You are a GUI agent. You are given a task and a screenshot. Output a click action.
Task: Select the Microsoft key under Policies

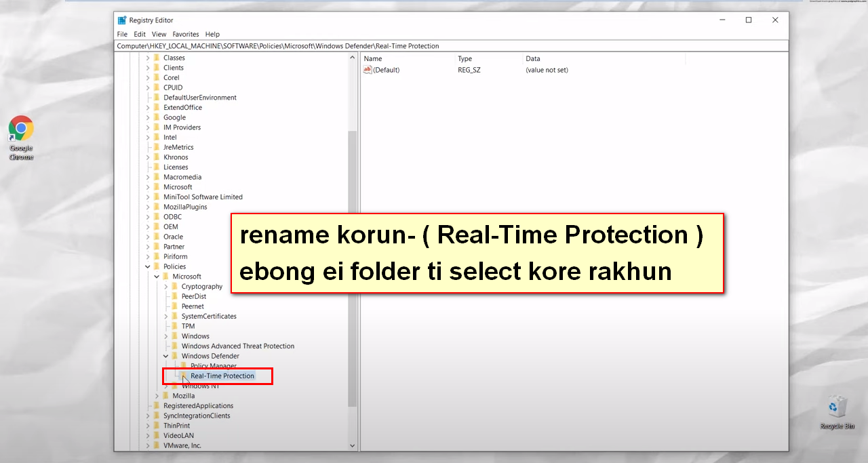point(186,277)
